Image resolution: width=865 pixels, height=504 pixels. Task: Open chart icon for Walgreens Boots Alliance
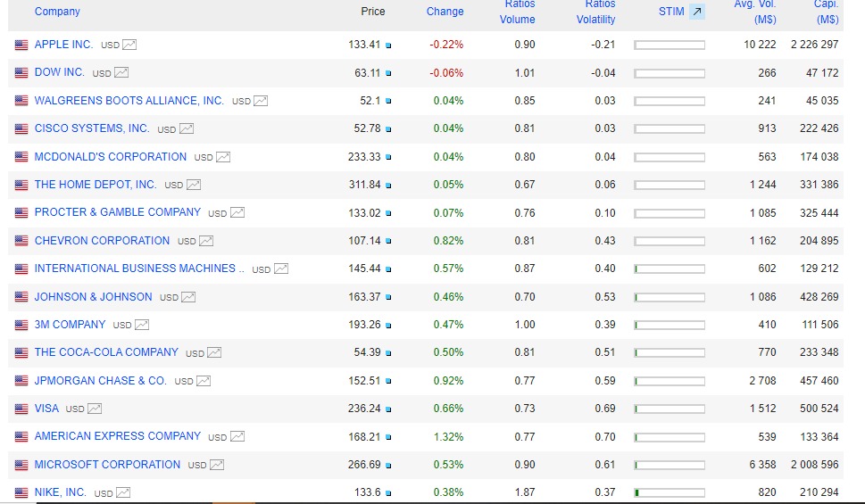pyautogui.click(x=261, y=101)
